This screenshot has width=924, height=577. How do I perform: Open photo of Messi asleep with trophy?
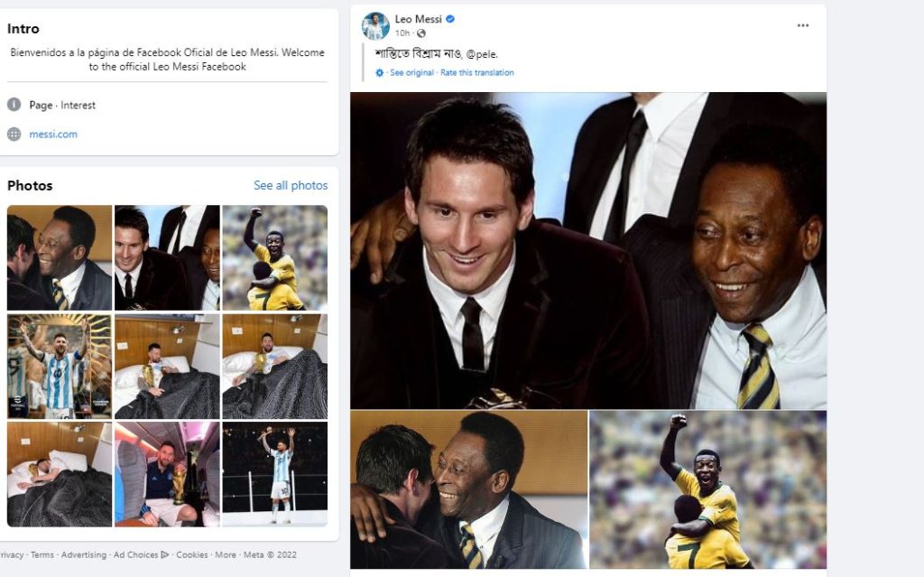(x=60, y=474)
